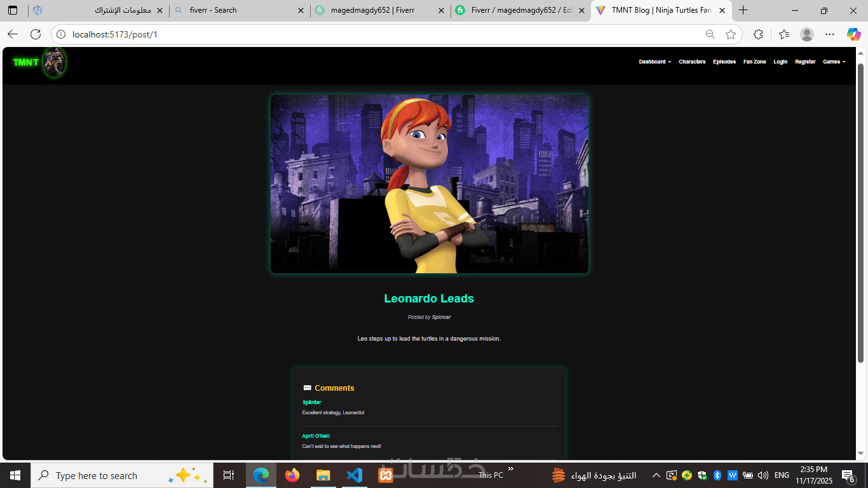The image size is (868, 488).
Task: Click the Bluetooth icon in system tray
Action: click(x=717, y=475)
